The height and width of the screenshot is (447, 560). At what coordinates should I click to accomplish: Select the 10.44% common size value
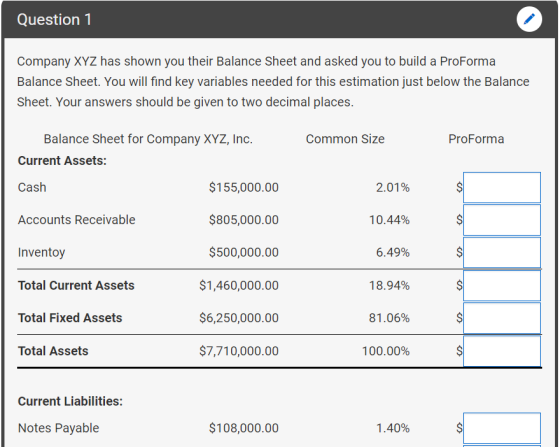(389, 220)
